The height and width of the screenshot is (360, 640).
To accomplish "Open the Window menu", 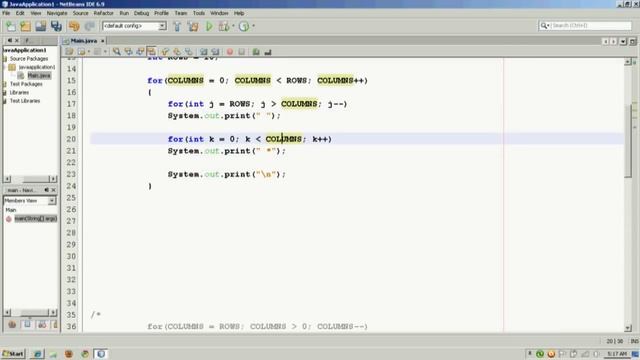I will (x=219, y=13).
